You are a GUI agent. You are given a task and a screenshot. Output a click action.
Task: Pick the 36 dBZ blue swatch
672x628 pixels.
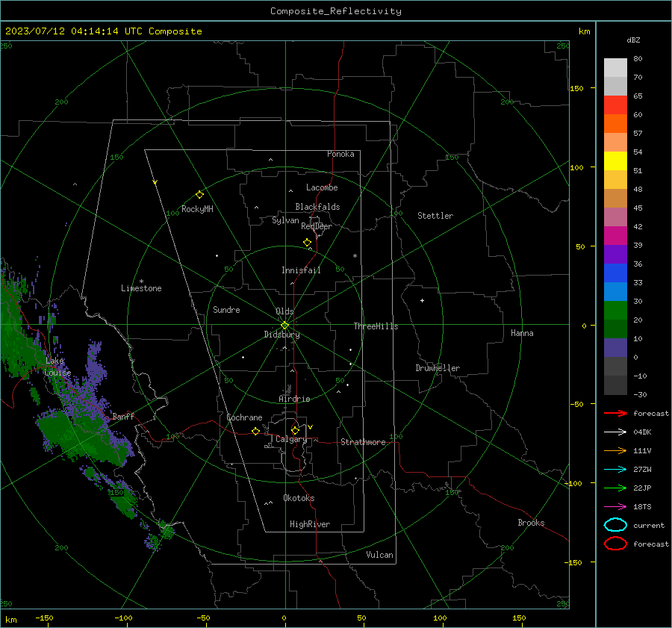[615, 273]
